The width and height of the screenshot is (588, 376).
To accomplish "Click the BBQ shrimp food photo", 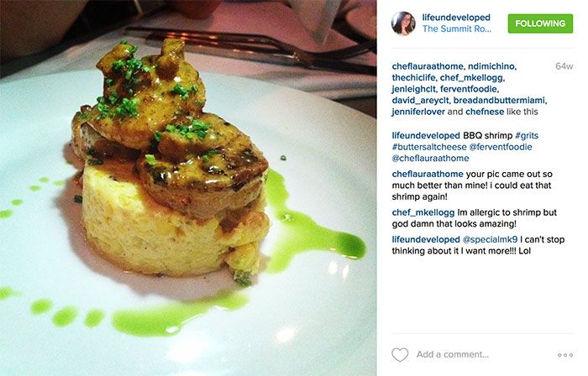I will point(188,188).
